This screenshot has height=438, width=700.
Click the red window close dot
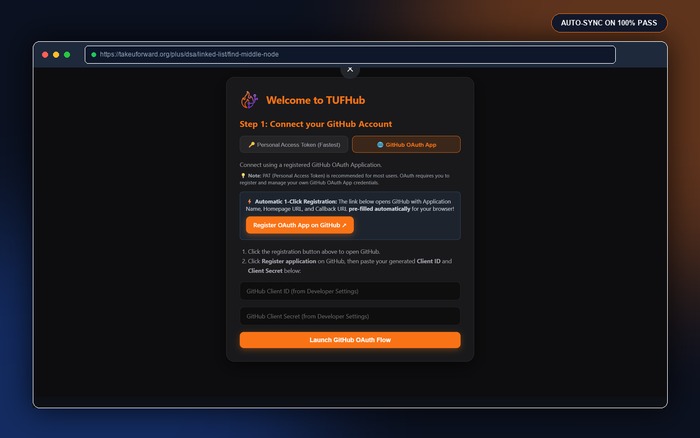45,54
